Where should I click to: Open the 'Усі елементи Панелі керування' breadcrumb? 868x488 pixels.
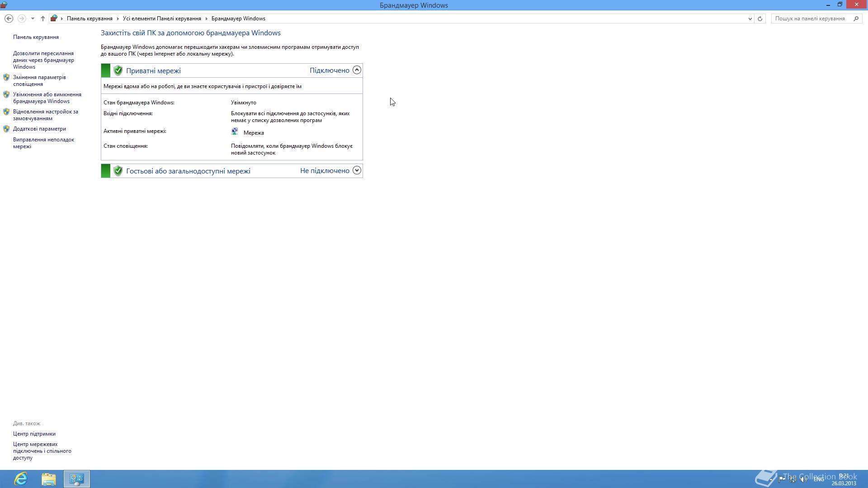point(162,19)
